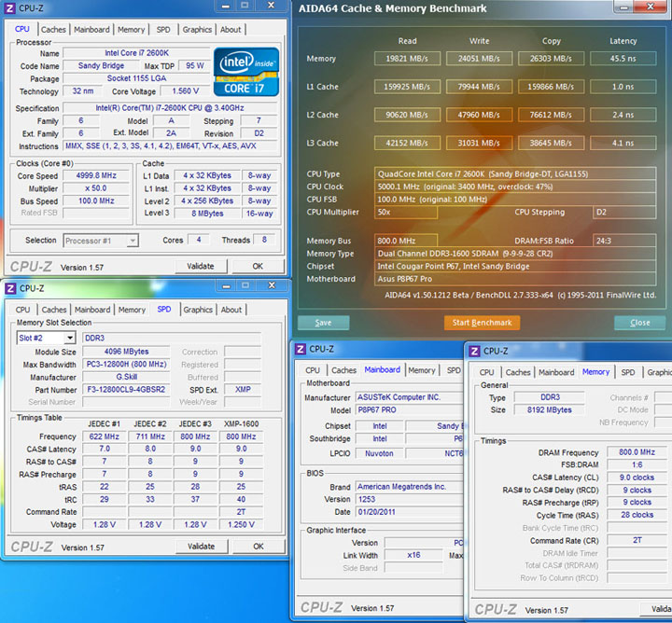672x623 pixels.
Task: Click the Multiplier x 50.0 value
Action: 96,188
